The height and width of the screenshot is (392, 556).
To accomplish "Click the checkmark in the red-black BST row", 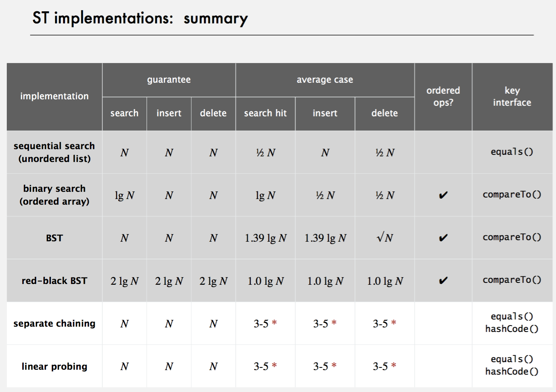I will [443, 281].
